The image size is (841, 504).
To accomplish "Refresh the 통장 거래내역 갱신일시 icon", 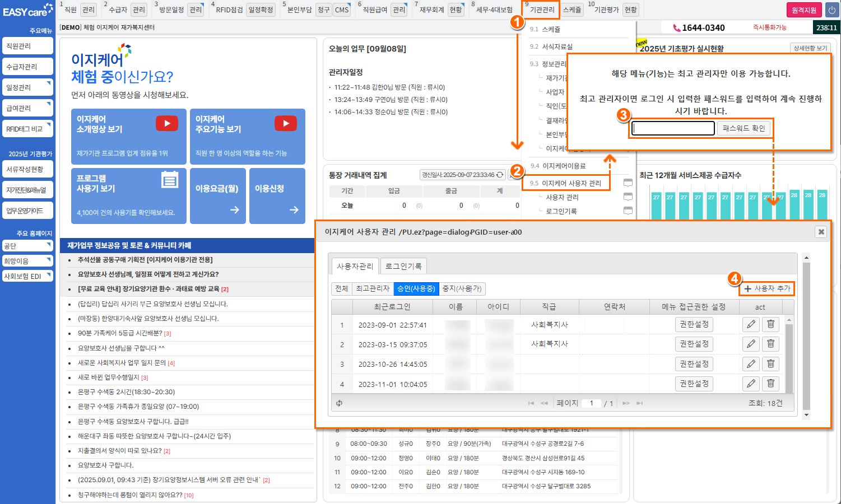I will pyautogui.click(x=500, y=175).
